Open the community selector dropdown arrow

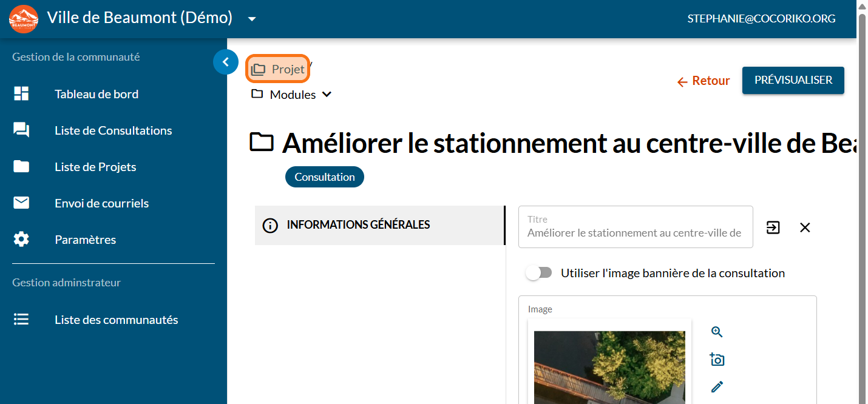(252, 19)
